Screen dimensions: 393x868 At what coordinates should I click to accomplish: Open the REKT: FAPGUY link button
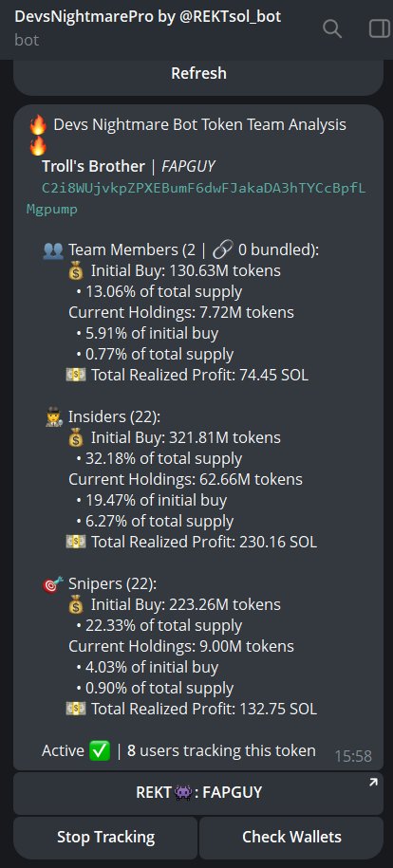click(x=198, y=793)
